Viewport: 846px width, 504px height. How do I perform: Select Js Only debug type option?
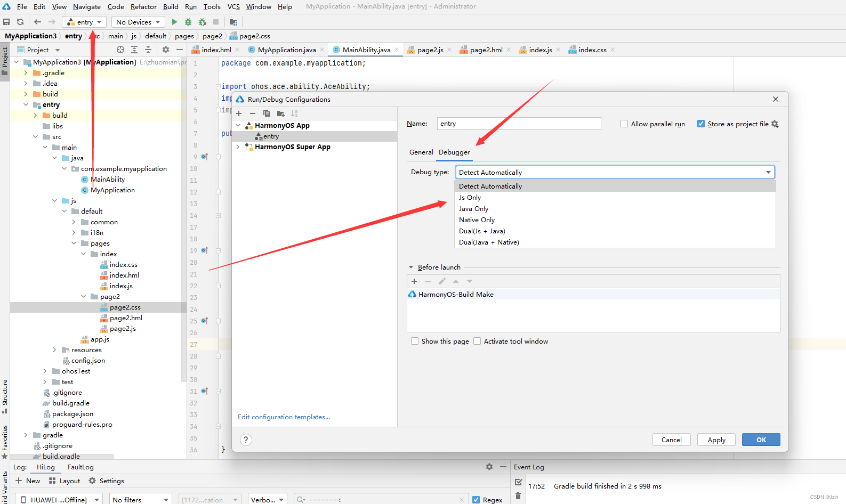coord(615,197)
